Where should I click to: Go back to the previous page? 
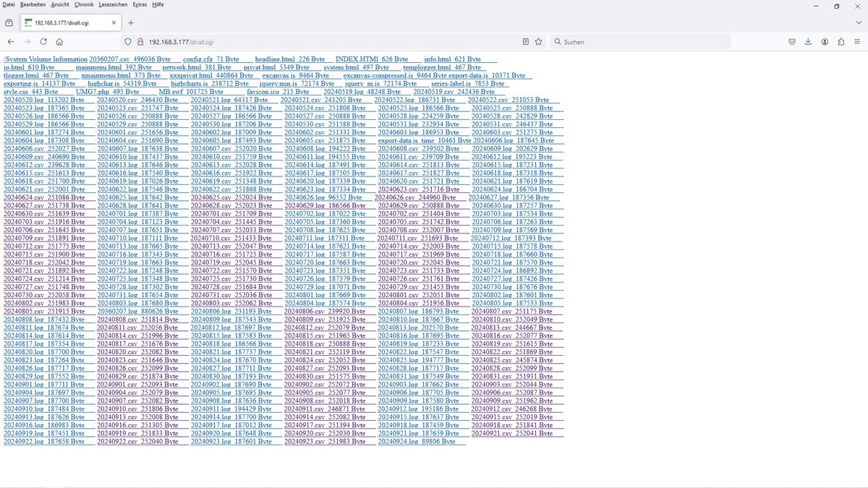point(11,42)
